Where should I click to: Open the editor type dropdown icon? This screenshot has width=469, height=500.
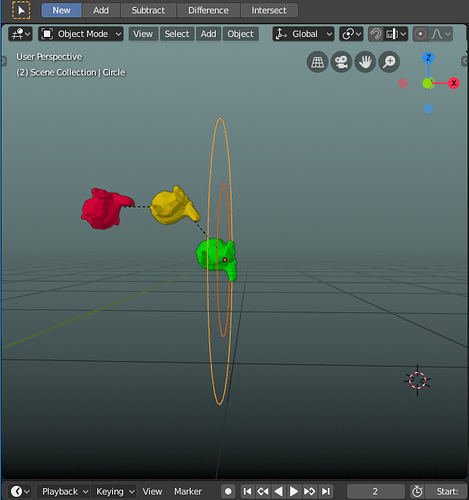[20, 34]
